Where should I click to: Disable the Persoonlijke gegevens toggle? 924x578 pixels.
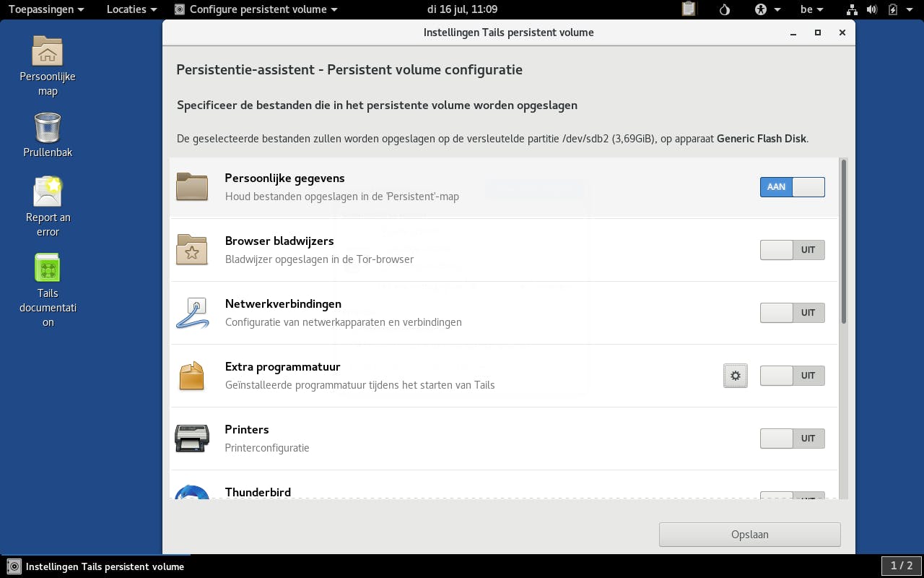click(792, 187)
